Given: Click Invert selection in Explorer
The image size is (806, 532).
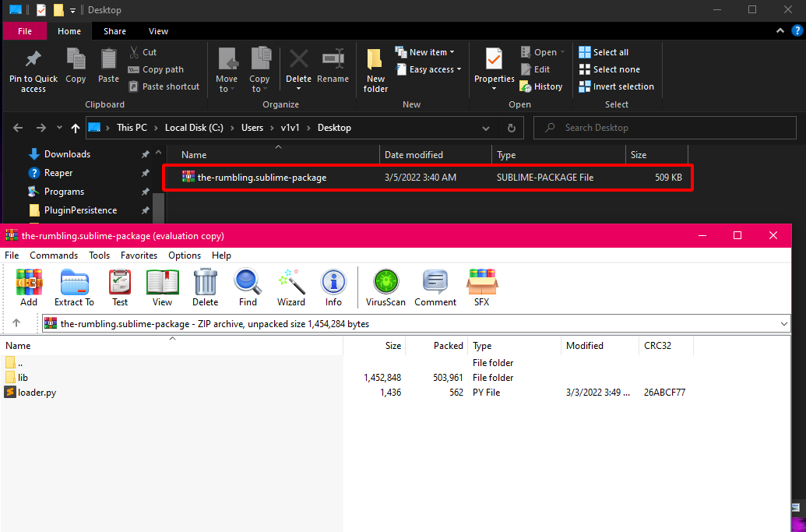Looking at the screenshot, I should pos(616,86).
